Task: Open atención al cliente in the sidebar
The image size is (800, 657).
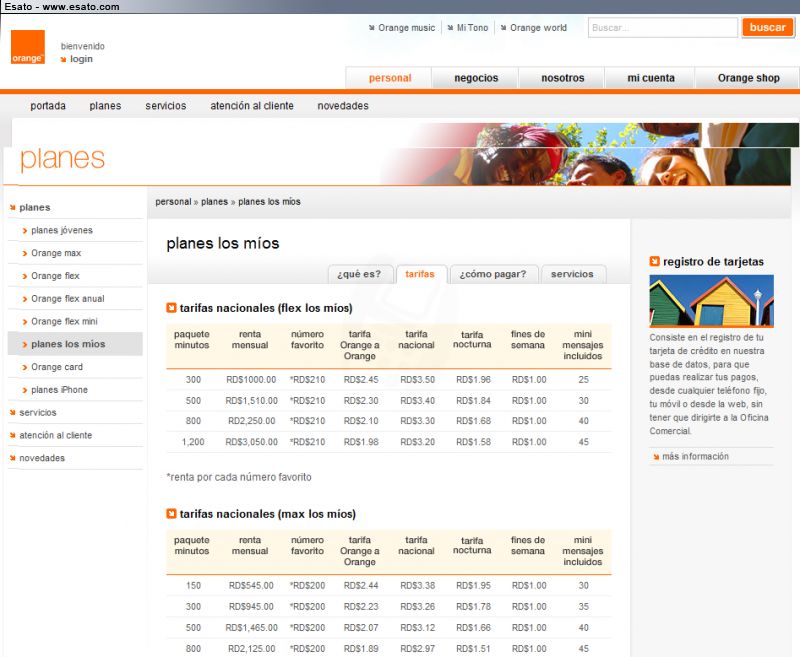Action: (56, 436)
